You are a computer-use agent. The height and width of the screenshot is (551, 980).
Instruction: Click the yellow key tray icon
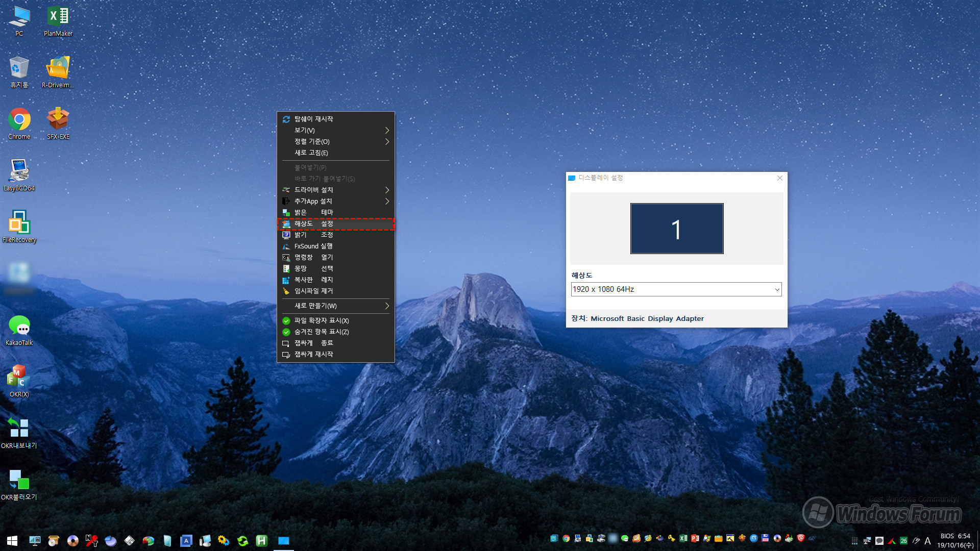(x=672, y=538)
